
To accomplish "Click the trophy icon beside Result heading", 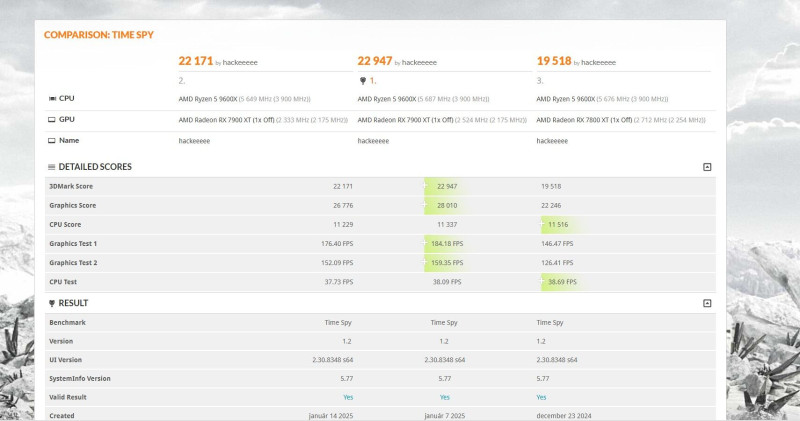I will click(x=52, y=303).
